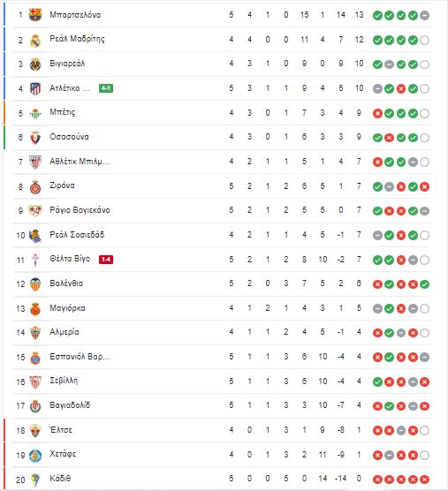Click the Real Madrid crest icon
The height and width of the screenshot is (491, 448).
pos(35,41)
